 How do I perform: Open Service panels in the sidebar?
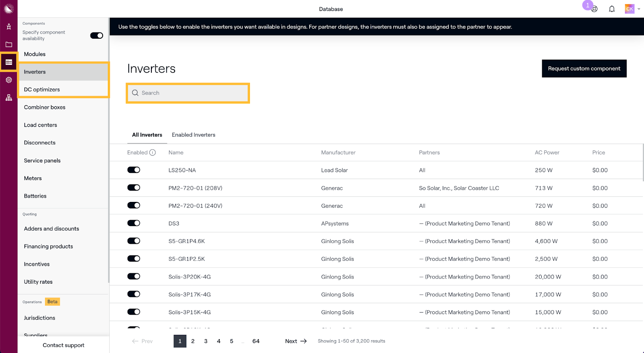tap(63, 160)
